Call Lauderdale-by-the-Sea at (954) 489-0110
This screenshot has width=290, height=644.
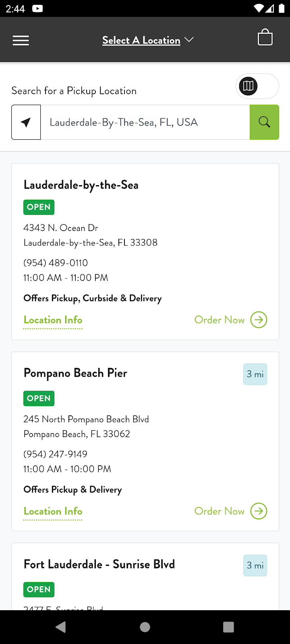tap(56, 263)
